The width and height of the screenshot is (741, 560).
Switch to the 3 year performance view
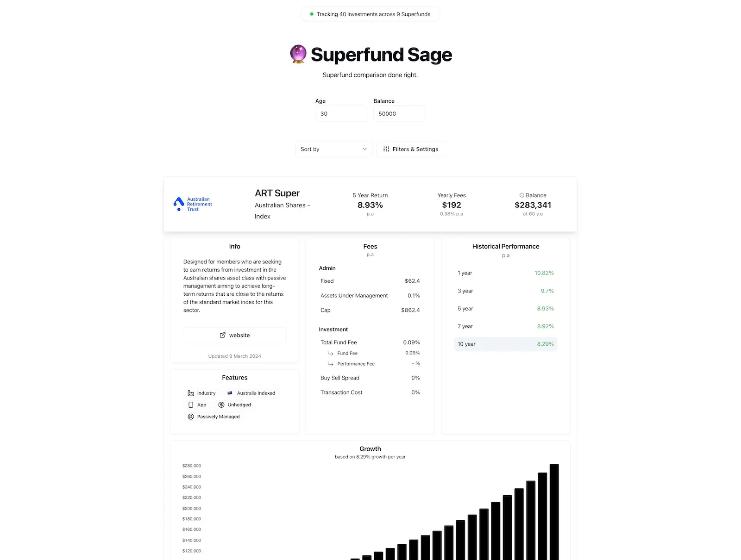[505, 291]
